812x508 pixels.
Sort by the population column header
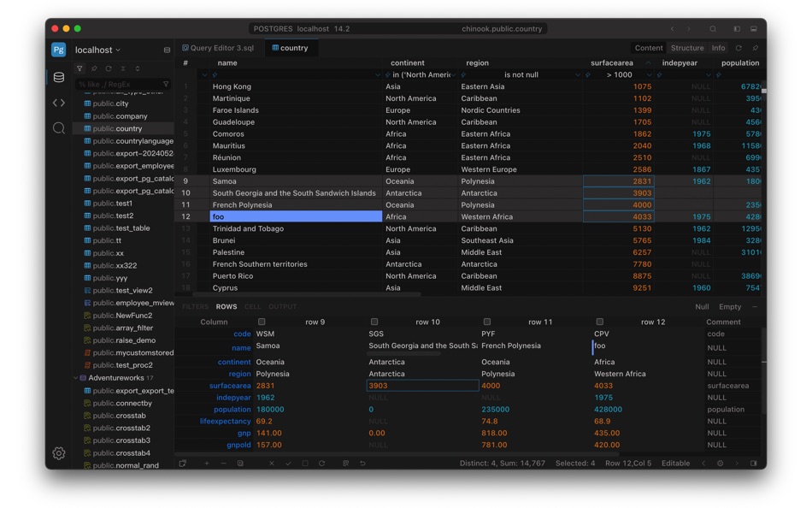click(x=740, y=62)
